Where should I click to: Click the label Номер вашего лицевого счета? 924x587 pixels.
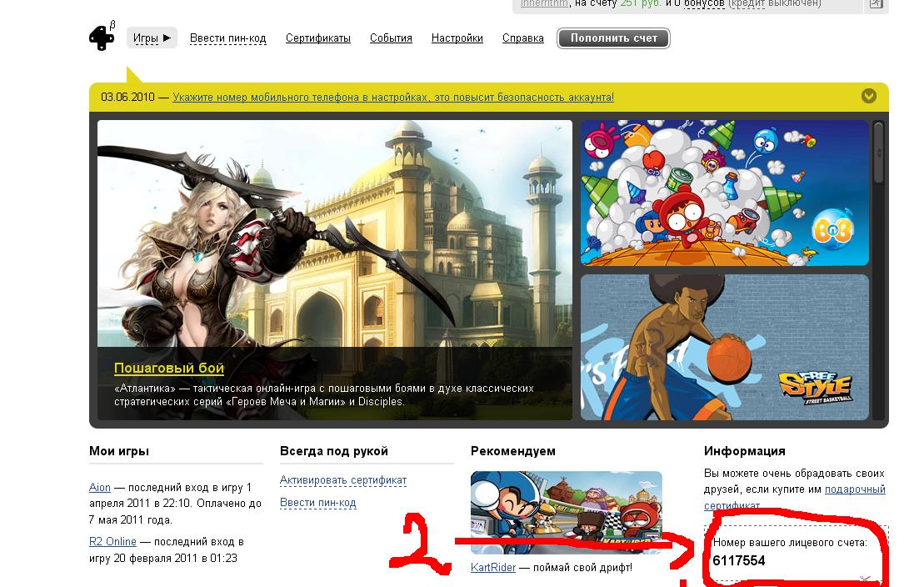coord(790,542)
